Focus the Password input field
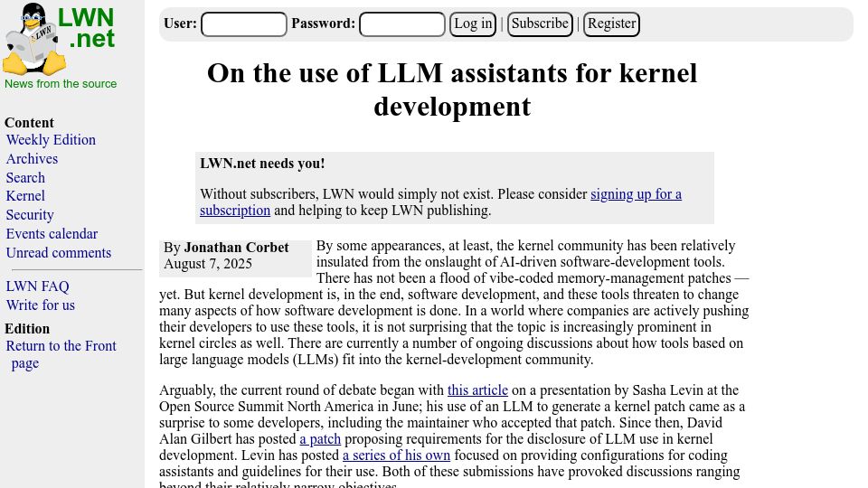868x488 pixels. tap(402, 24)
